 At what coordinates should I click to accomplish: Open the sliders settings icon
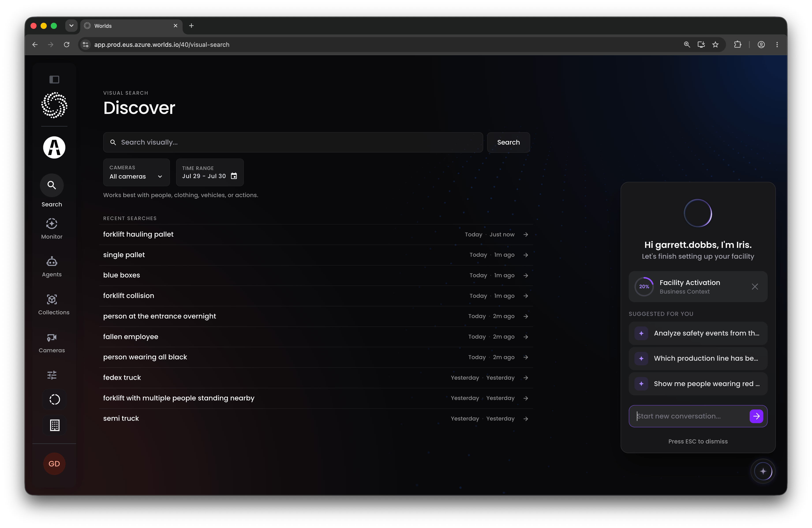coord(52,375)
